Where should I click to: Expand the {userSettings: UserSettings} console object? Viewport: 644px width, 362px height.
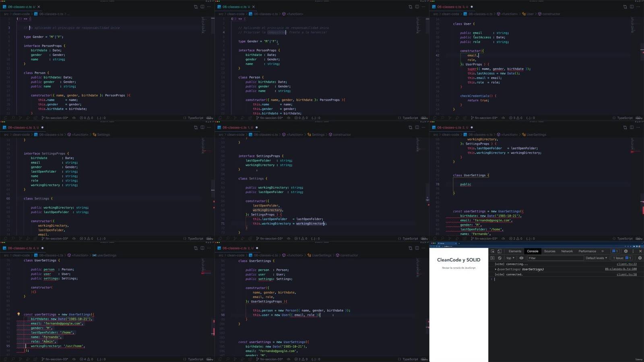point(495,269)
